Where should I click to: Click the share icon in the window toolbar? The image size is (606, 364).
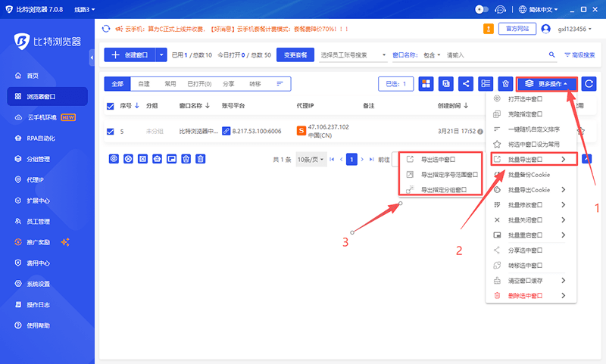466,83
